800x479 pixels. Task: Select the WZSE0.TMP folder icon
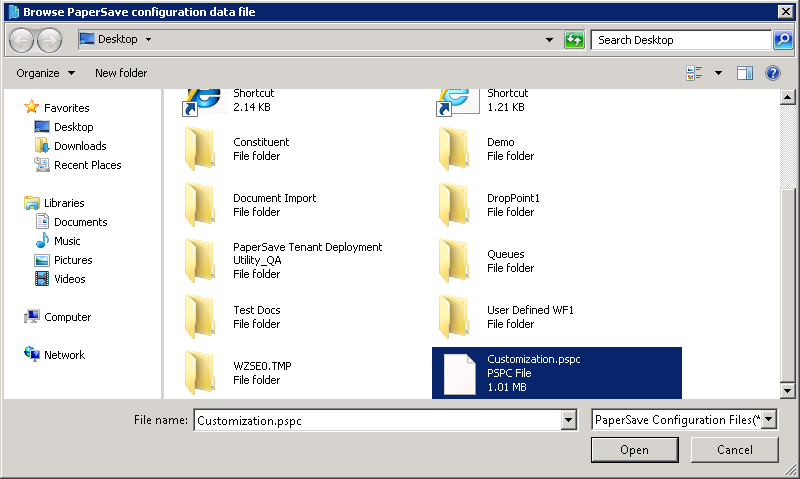(x=200, y=373)
